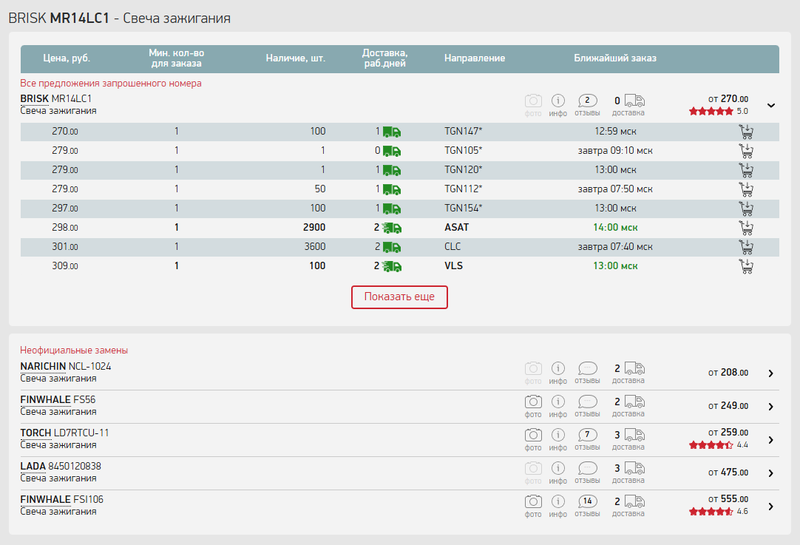800x545 pixels.
Task: Open the TORCH brand link
Action: click(x=36, y=433)
